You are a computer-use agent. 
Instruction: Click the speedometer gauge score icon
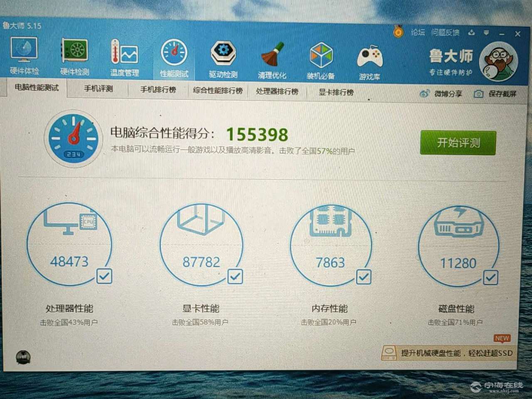click(74, 138)
